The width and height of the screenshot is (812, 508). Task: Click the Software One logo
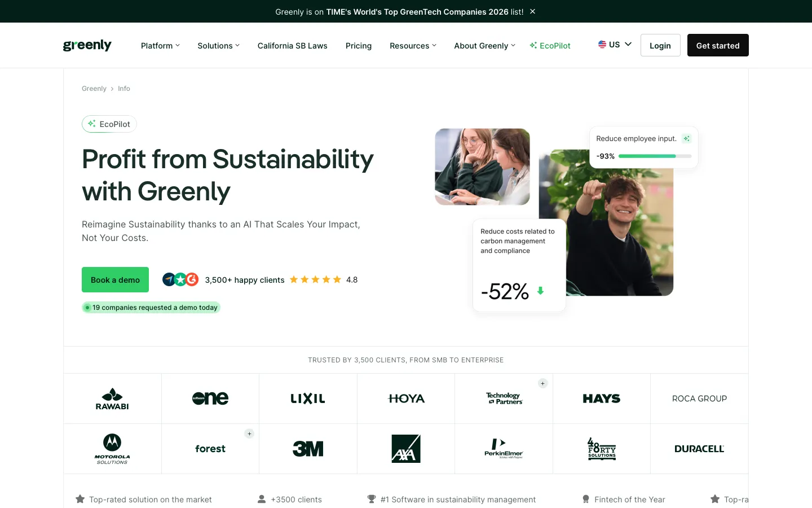pyautogui.click(x=210, y=398)
